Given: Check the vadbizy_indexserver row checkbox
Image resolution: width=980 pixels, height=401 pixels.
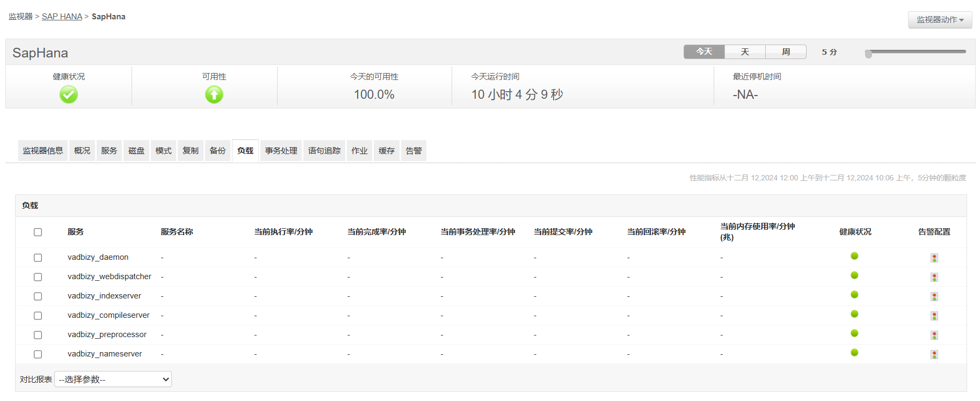Looking at the screenshot, I should 38,296.
